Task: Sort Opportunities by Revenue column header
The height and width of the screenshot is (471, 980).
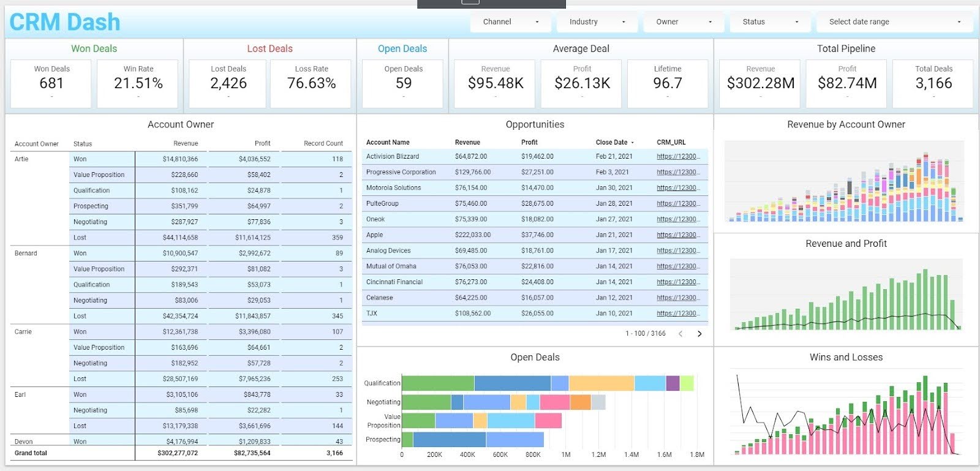Action: [x=467, y=143]
